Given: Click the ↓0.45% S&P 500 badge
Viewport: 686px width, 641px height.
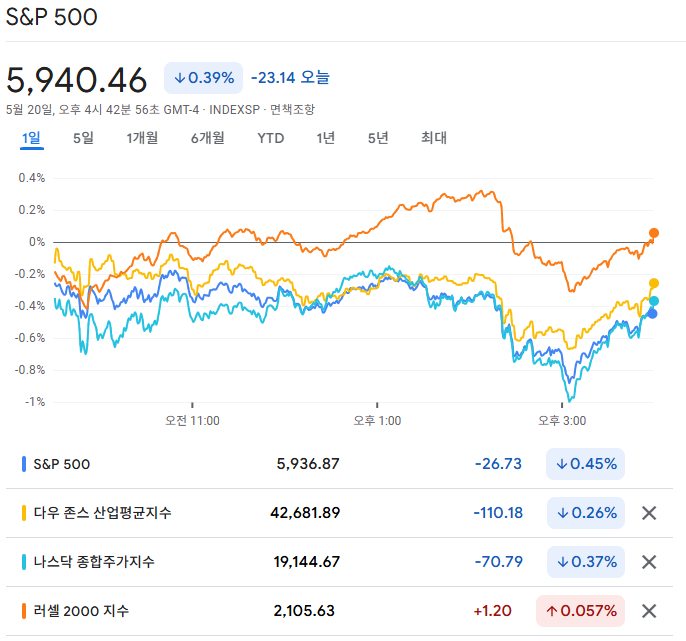Looking at the screenshot, I should (585, 464).
